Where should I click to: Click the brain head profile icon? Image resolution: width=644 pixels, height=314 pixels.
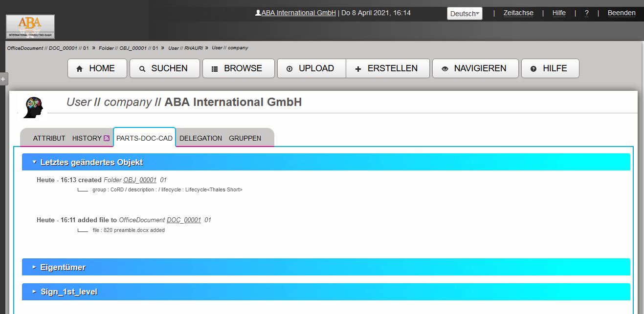tap(33, 107)
